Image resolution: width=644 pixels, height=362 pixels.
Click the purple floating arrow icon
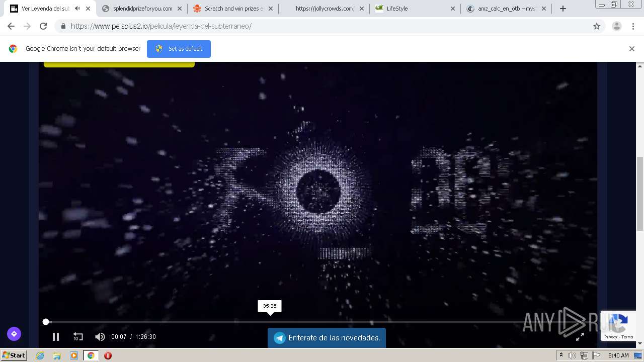pyautogui.click(x=14, y=333)
